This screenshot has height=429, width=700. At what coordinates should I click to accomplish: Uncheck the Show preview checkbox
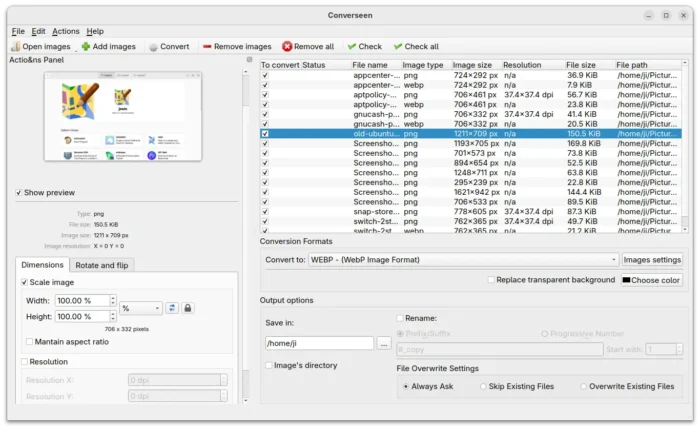[19, 193]
